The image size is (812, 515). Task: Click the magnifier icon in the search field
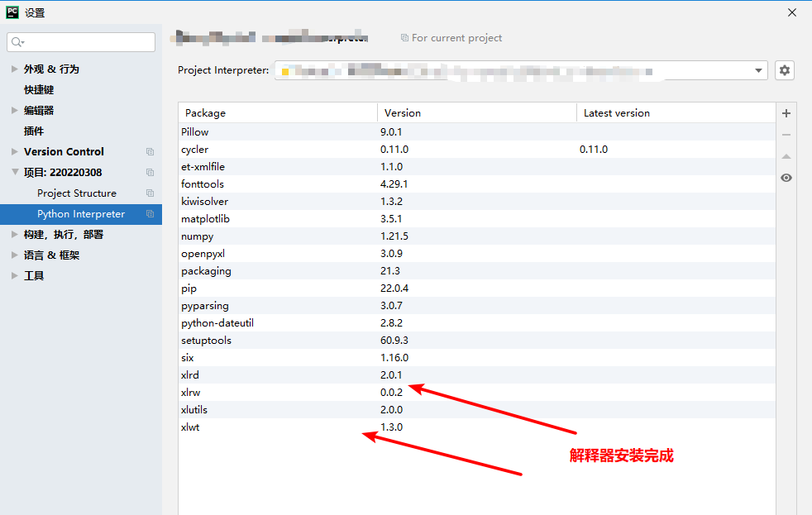(x=17, y=41)
